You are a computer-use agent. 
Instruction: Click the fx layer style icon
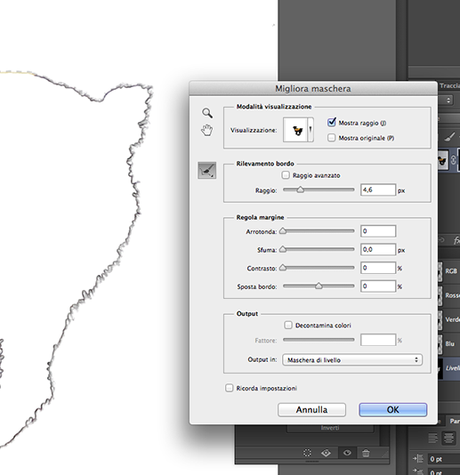(x=456, y=240)
